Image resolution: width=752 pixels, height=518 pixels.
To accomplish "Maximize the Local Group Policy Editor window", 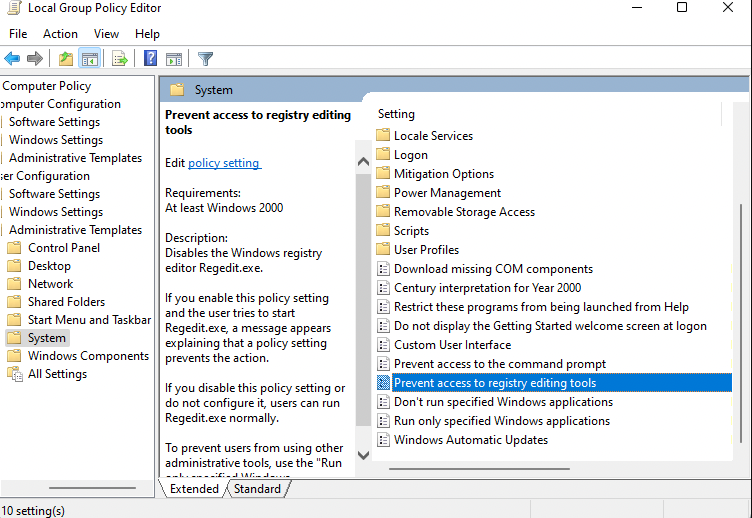I will click(x=682, y=7).
